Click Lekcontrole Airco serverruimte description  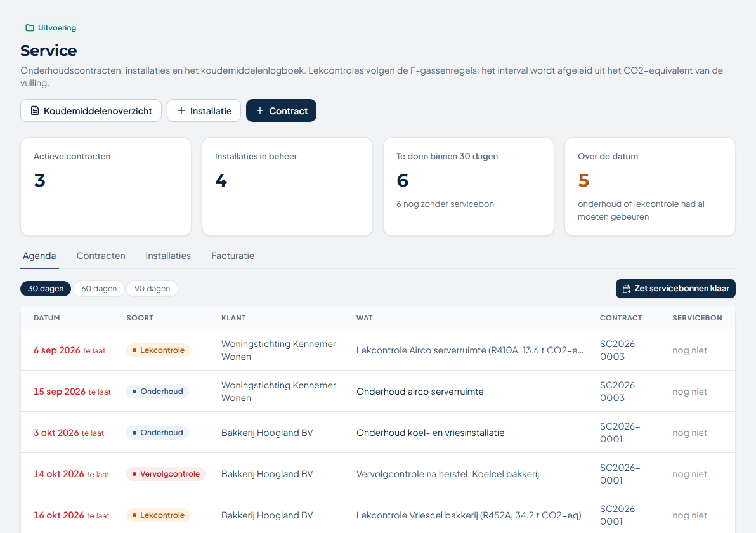(x=470, y=350)
